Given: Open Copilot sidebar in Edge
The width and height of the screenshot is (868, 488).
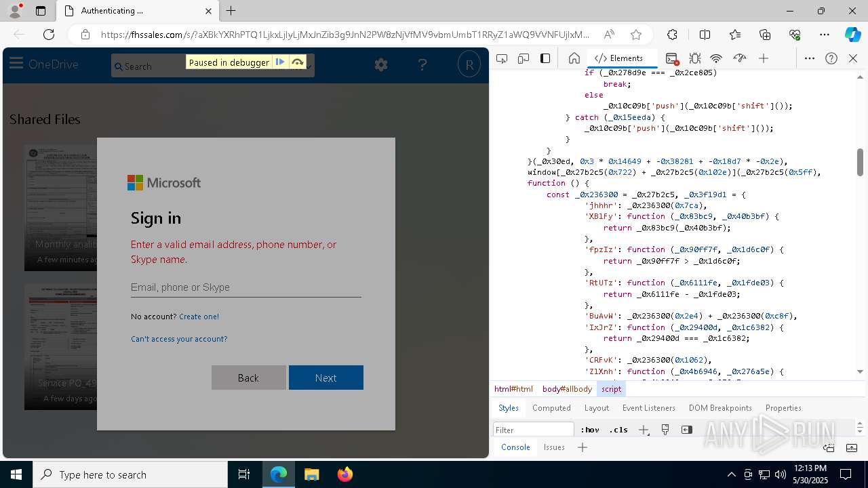Looking at the screenshot, I should [852, 35].
